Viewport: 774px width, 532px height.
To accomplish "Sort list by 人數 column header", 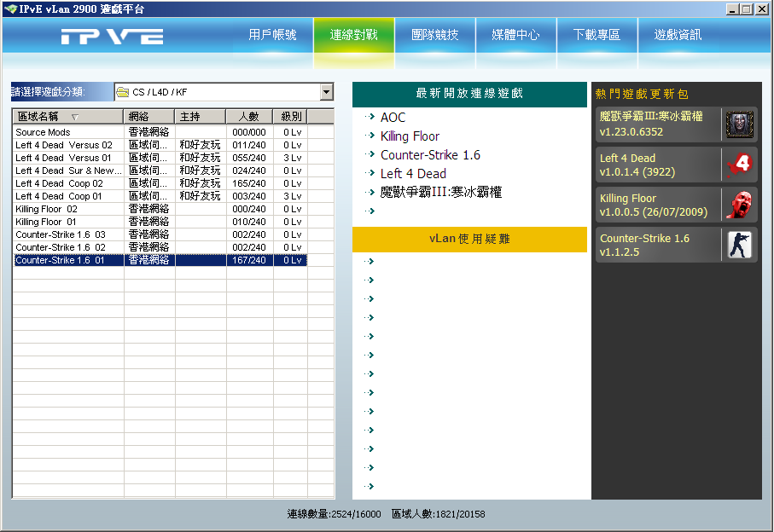I will coord(249,117).
